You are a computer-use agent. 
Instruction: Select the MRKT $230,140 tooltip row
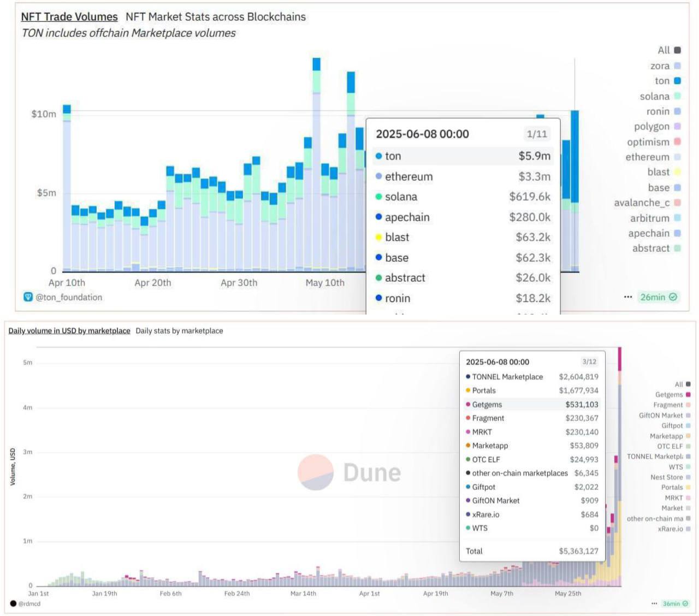point(532,432)
